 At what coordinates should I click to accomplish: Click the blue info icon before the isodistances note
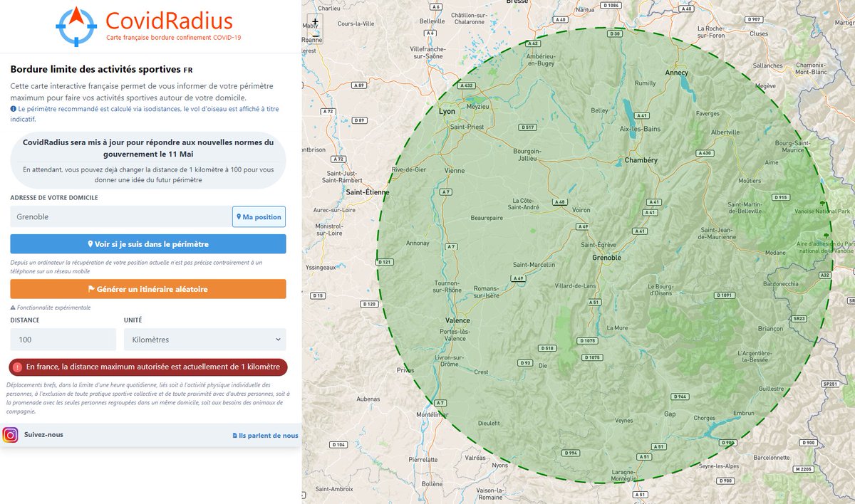[x=14, y=109]
